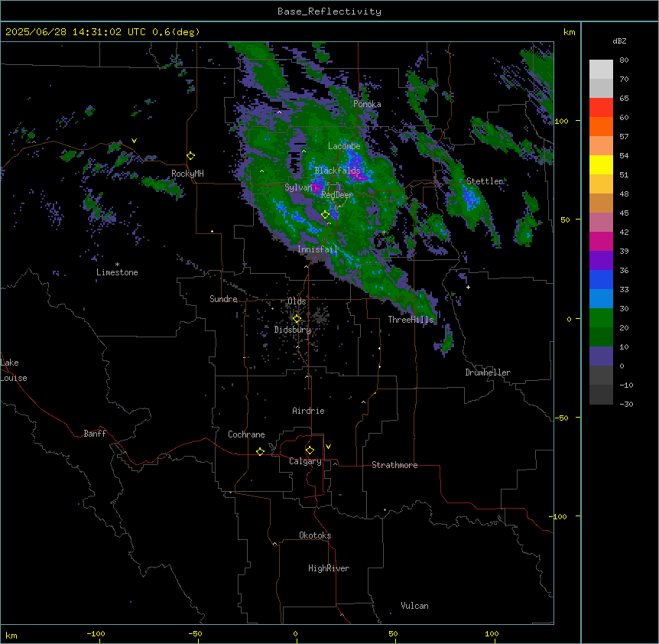Image resolution: width=659 pixels, height=644 pixels.
Task: Pick the bright yellow 51-54 dBZ swatch
Action: (x=601, y=164)
